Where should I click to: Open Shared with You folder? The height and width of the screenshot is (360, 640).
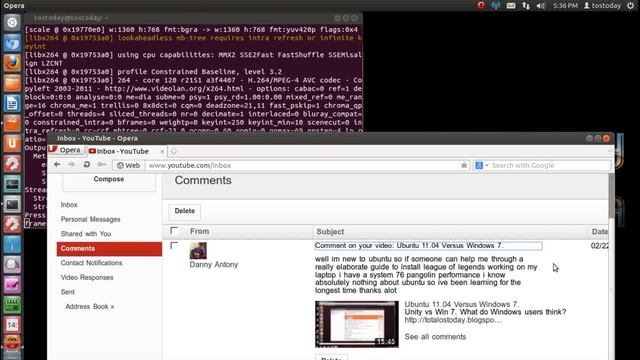pyautogui.click(x=86, y=234)
